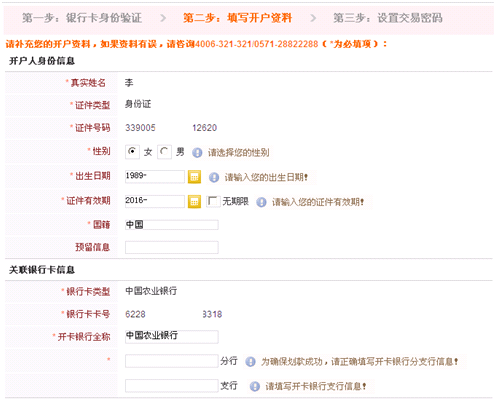Image resolution: width=498 pixels, height=406 pixels.
Task: Click the 分行 branch input field
Action: tap(172, 361)
